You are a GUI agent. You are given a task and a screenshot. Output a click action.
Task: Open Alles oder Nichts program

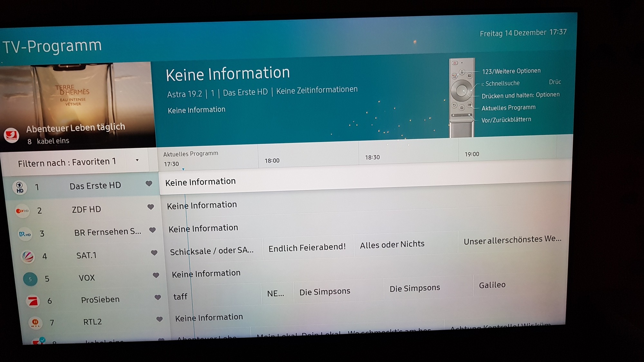405,245
